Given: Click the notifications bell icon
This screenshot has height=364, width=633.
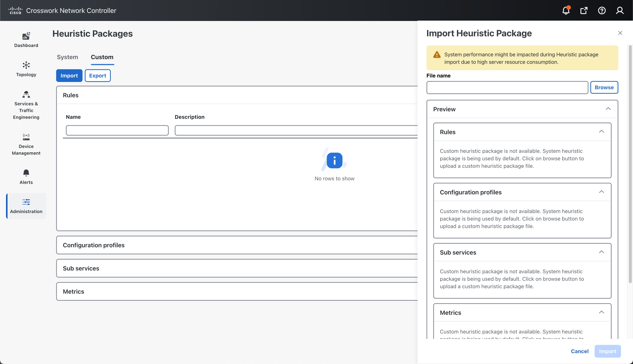Looking at the screenshot, I should pos(566,10).
